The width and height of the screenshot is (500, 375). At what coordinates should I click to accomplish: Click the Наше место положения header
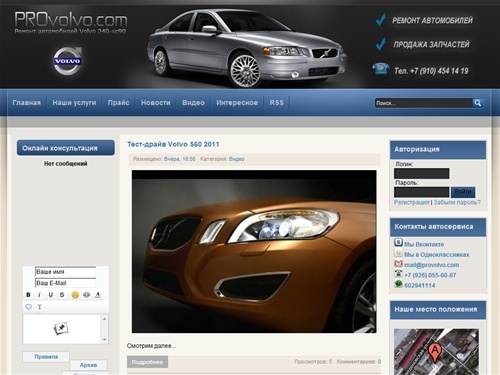pos(438,310)
